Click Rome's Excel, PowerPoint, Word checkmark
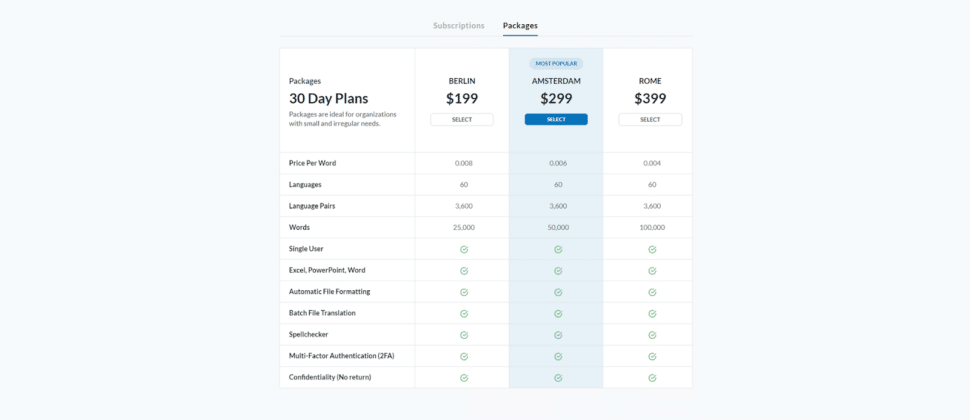Image resolution: width=970 pixels, height=420 pixels. coord(652,271)
